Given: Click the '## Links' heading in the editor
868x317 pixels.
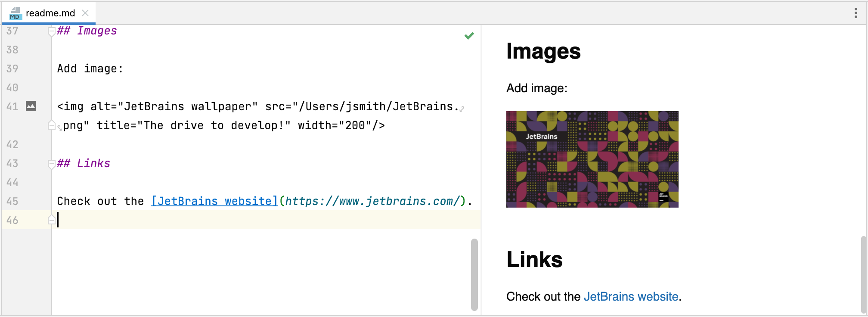Looking at the screenshot, I should 84,164.
